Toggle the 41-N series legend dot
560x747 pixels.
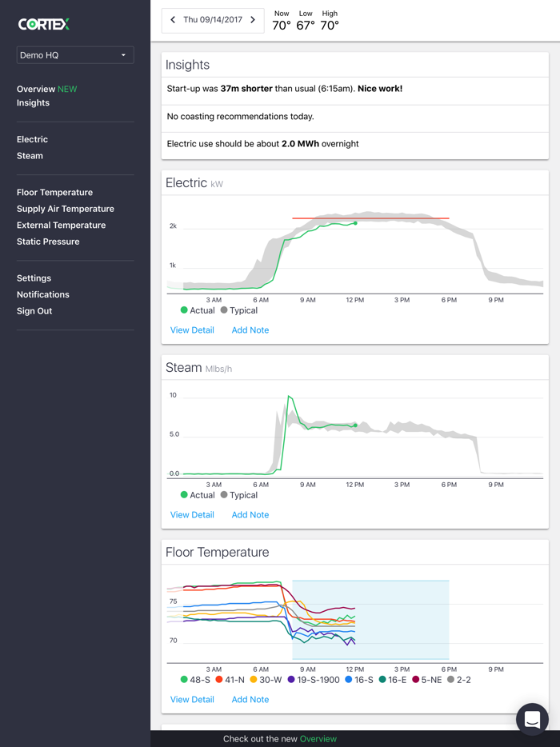[219, 680]
